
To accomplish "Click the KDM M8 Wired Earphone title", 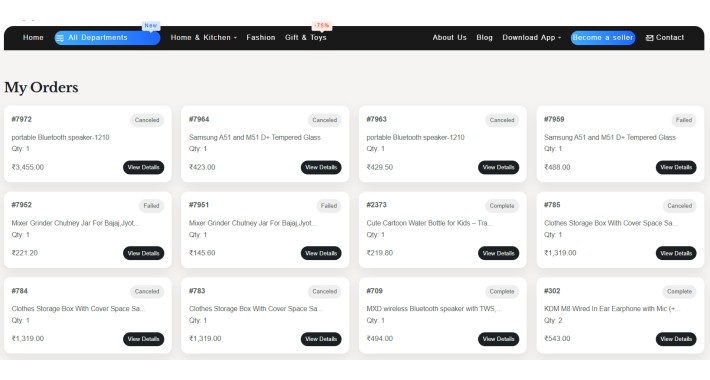I will coord(612,308).
